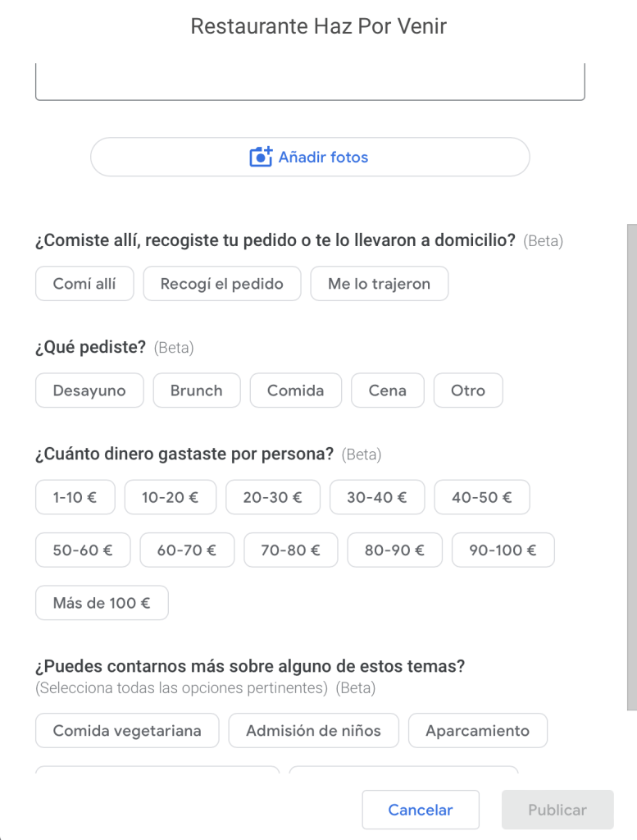Click the Cancelar button

tap(421, 810)
